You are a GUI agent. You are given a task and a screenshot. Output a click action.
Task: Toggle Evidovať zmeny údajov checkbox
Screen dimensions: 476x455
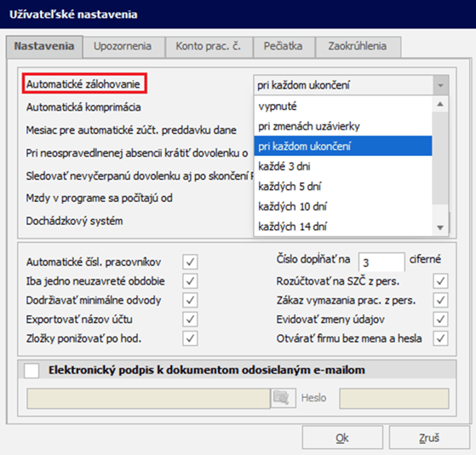coord(440,320)
